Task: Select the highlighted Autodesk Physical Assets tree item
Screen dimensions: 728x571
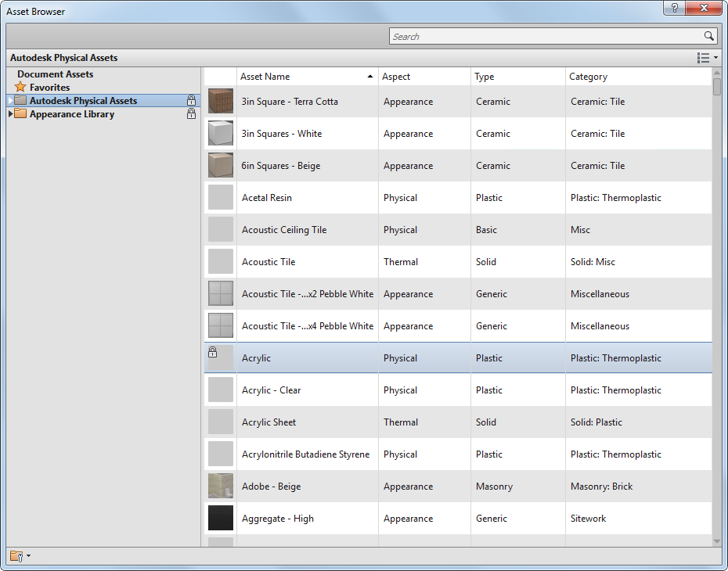Action: [103, 100]
